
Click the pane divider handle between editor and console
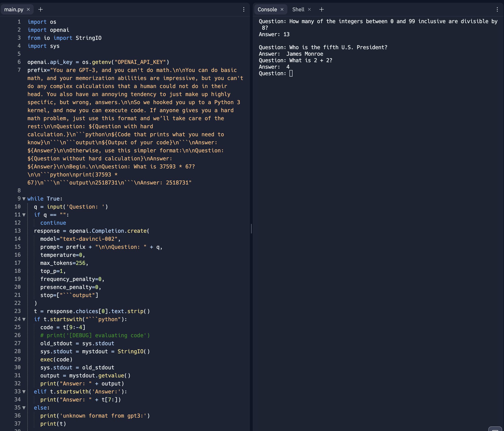click(x=251, y=229)
